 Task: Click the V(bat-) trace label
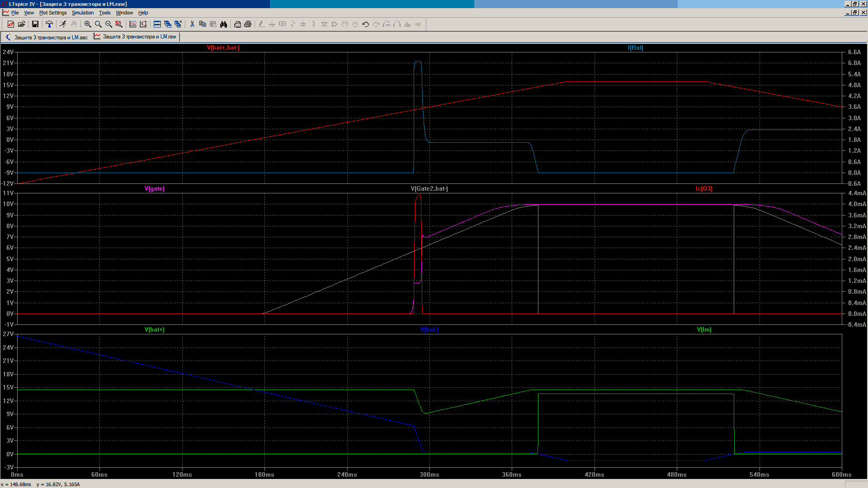coord(429,329)
